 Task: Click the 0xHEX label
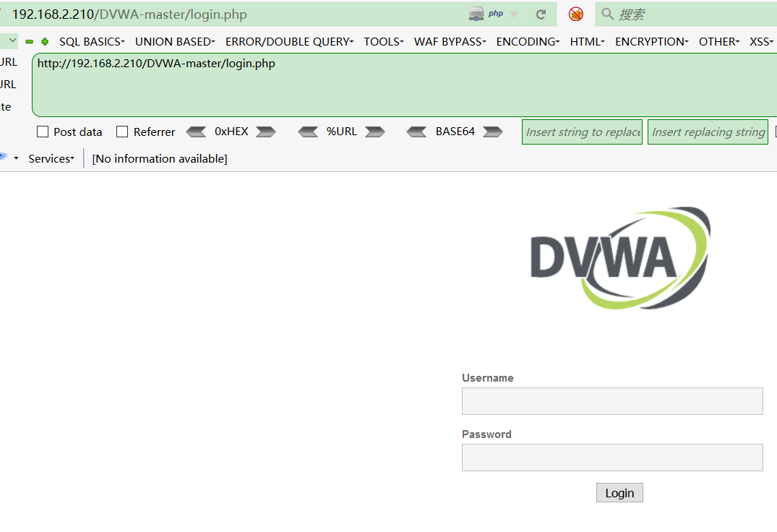(231, 132)
